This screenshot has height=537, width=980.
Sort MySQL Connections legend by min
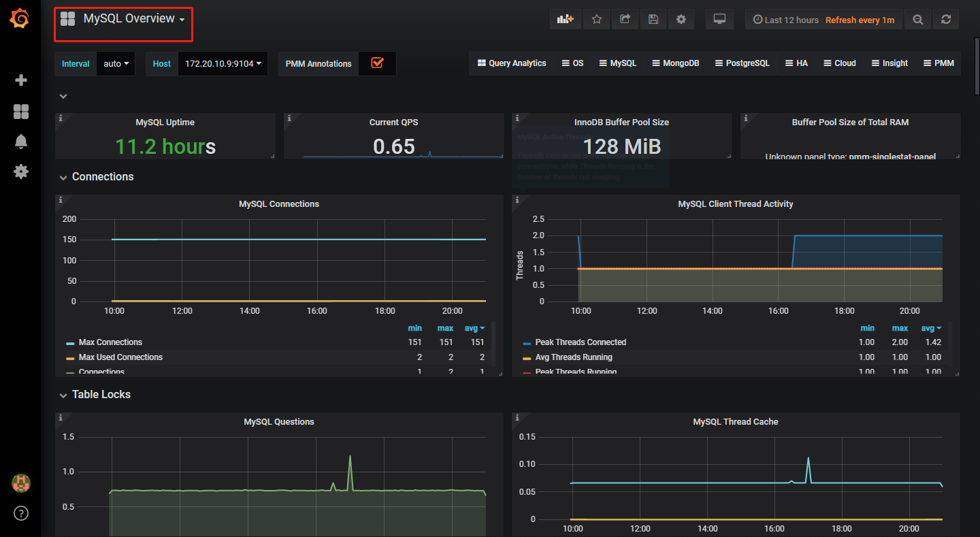coord(414,328)
